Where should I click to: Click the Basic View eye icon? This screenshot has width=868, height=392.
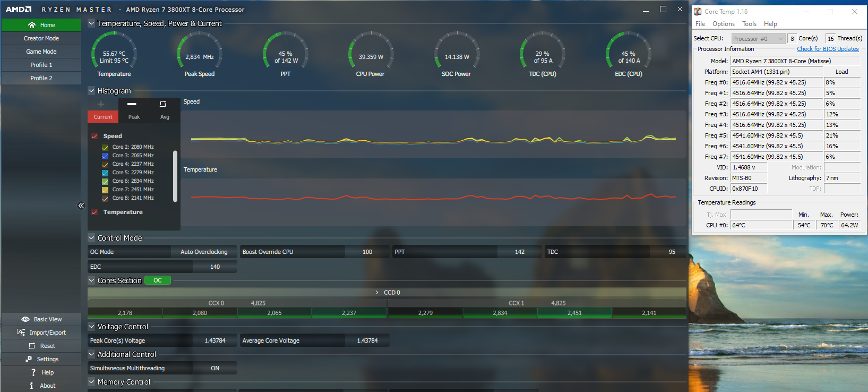click(25, 319)
